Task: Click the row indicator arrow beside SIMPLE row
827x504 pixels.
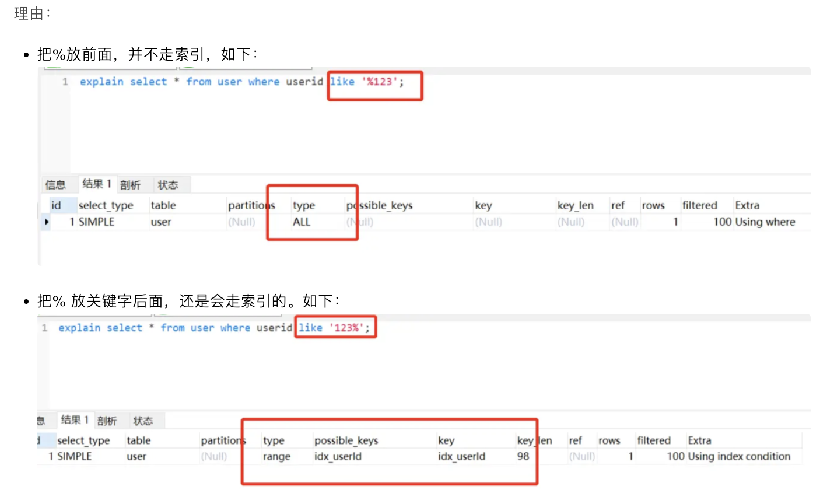Action: [x=47, y=222]
